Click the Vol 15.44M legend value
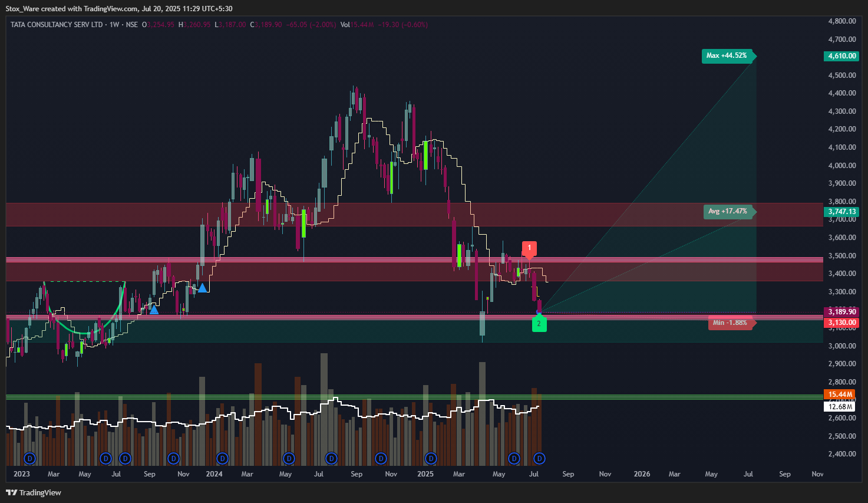Image resolution: width=868 pixels, height=503 pixels. click(357, 25)
